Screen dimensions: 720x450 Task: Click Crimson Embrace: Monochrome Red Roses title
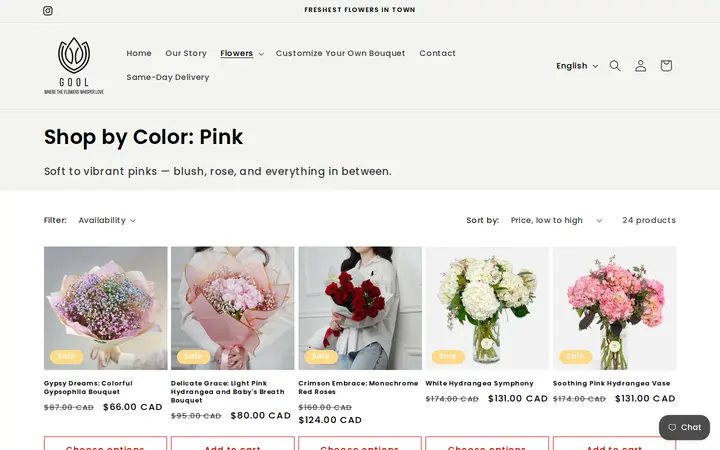(x=358, y=388)
